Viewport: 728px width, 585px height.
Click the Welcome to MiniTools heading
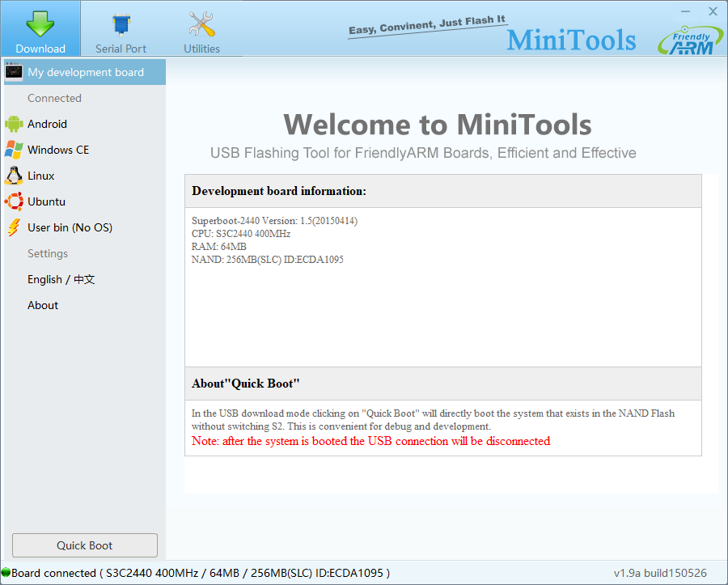point(438,125)
